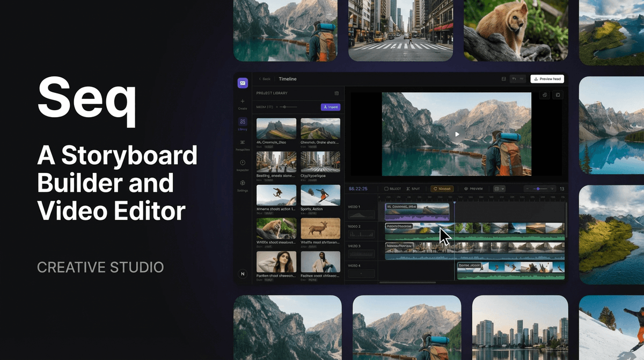Select the VIDEO 3 track label
Screen dimensions: 644x360
tap(354, 246)
